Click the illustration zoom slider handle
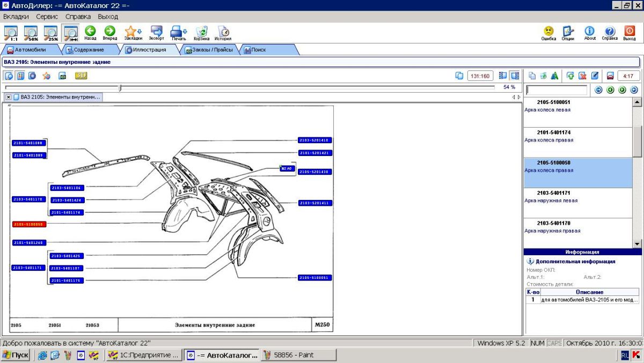This screenshot has height=363, width=644. tap(120, 87)
